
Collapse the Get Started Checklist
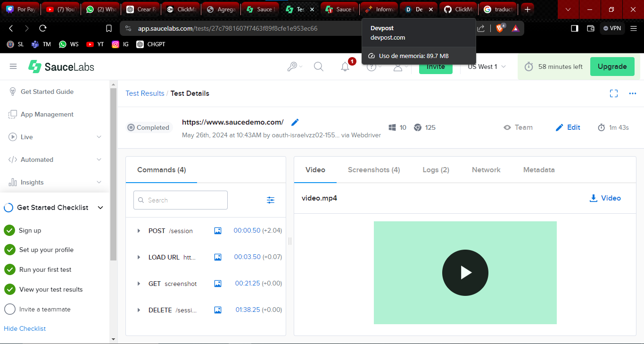tap(100, 208)
